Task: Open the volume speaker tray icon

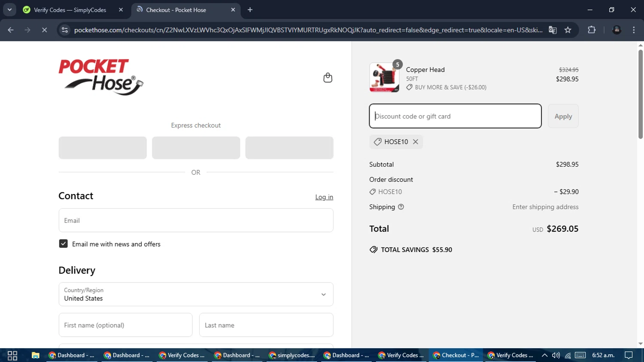Action: [556, 356]
